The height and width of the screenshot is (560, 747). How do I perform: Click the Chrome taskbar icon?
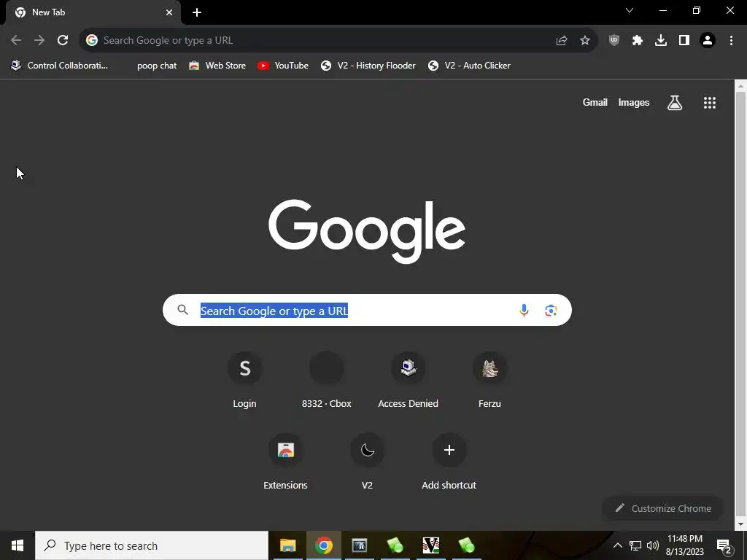(324, 545)
